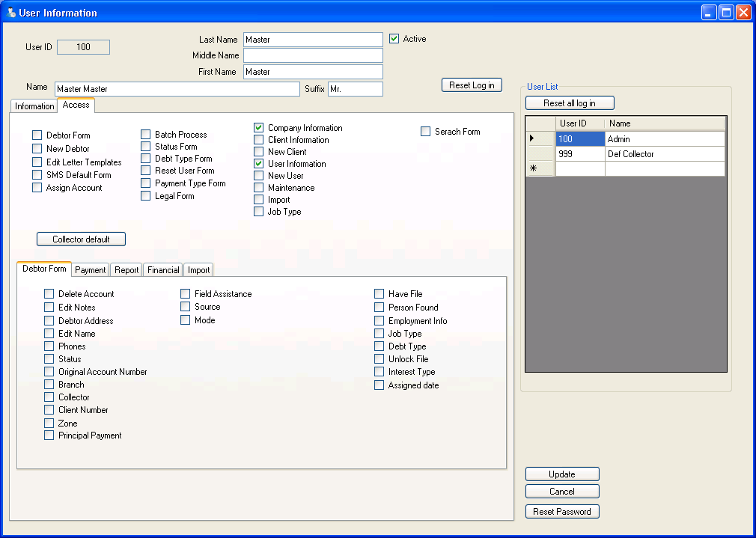Select Def Collector in the User List

630,154
